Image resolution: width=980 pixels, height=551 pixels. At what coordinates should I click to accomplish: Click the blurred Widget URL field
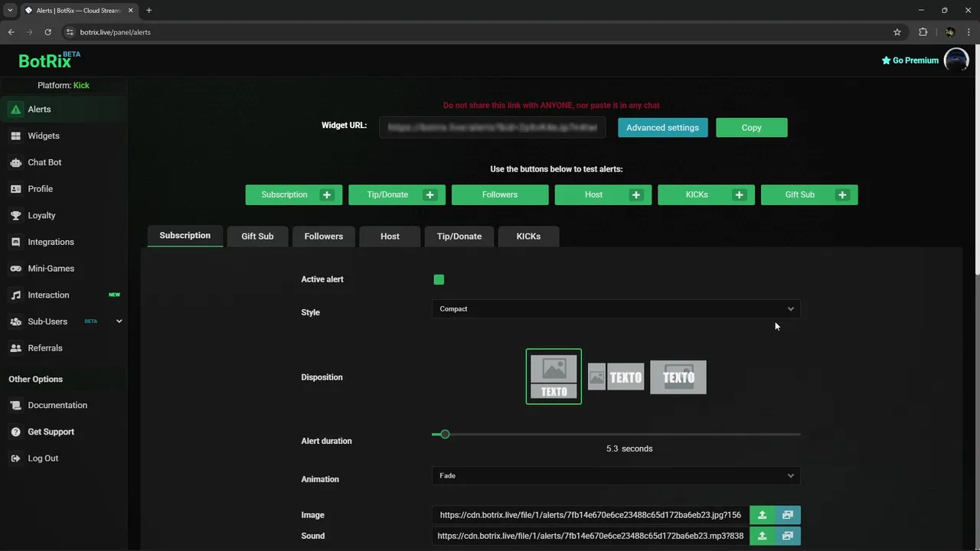click(x=492, y=128)
